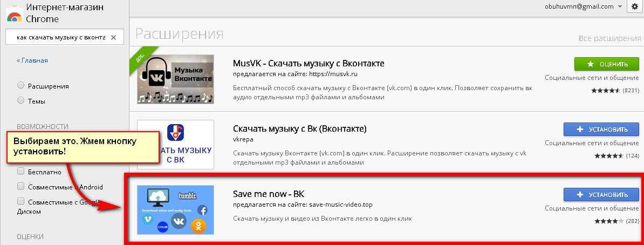Go back via the « Главная link
The height and width of the screenshot is (245, 644).
(32, 60)
